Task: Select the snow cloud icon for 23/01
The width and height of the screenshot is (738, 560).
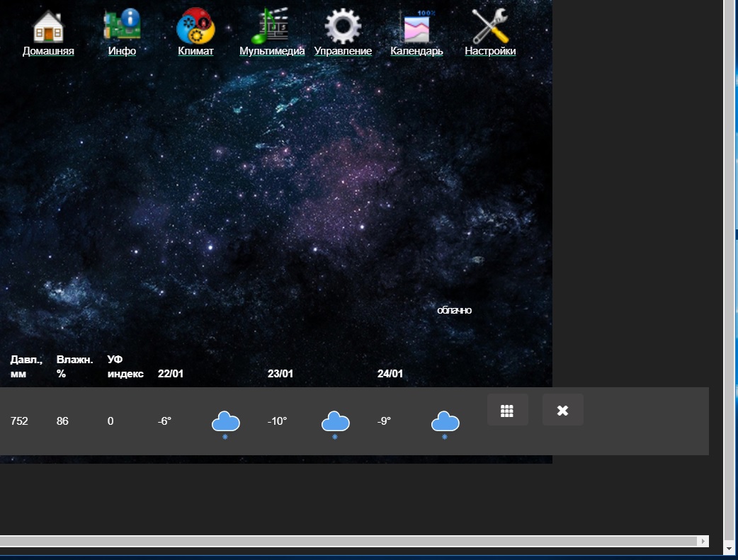Action: coord(336,423)
